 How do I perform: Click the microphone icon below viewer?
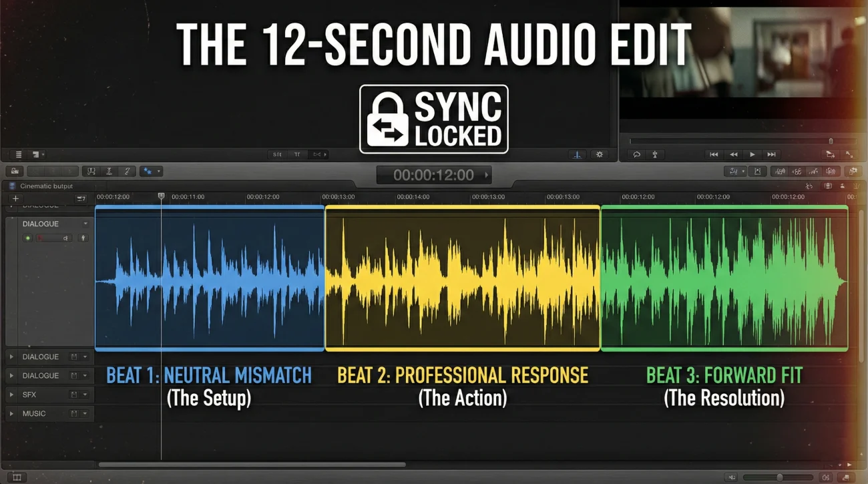point(655,154)
